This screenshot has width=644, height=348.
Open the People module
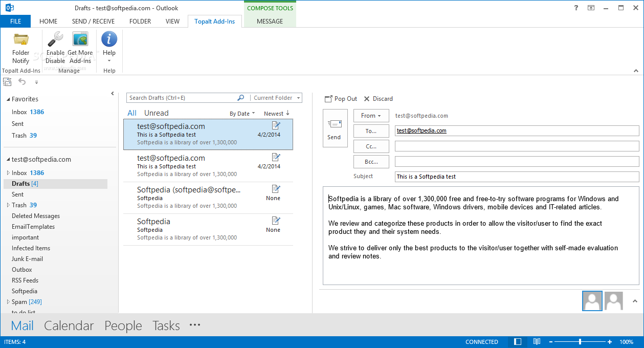coord(123,325)
